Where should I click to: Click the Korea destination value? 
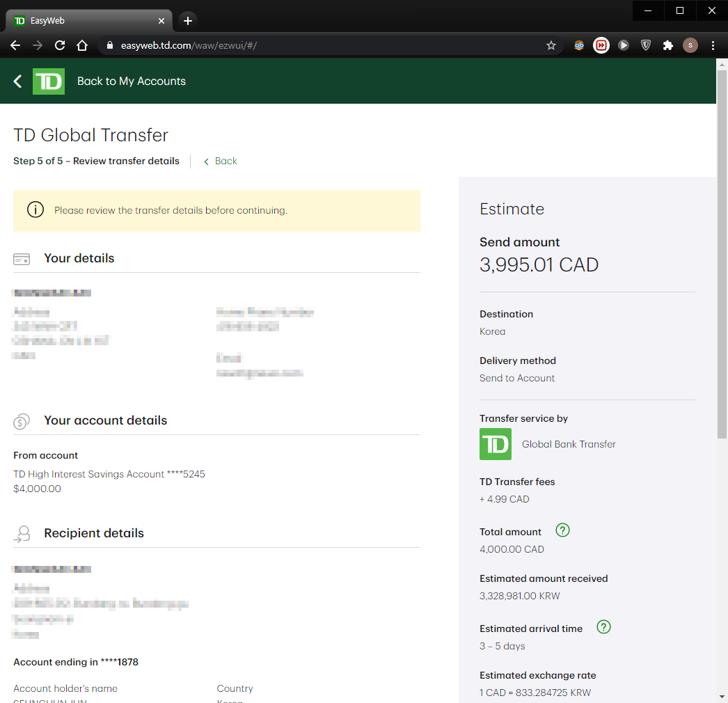(493, 331)
